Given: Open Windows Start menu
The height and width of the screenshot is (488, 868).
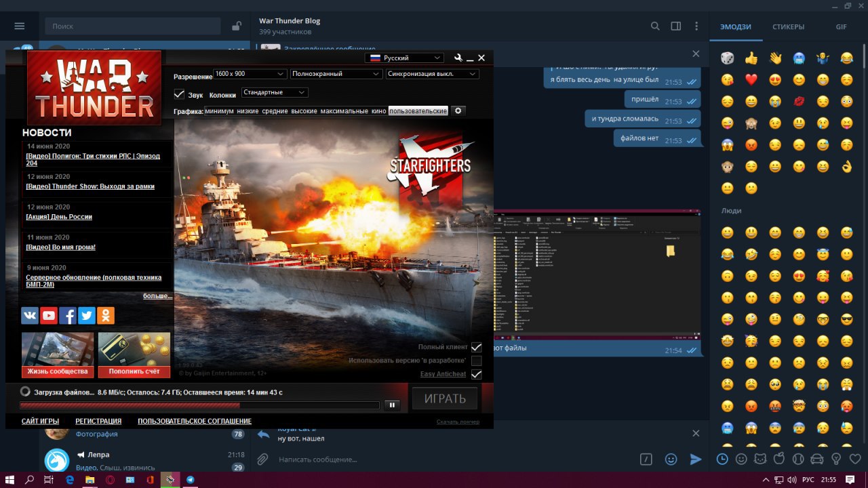Looking at the screenshot, I should pos(9,479).
